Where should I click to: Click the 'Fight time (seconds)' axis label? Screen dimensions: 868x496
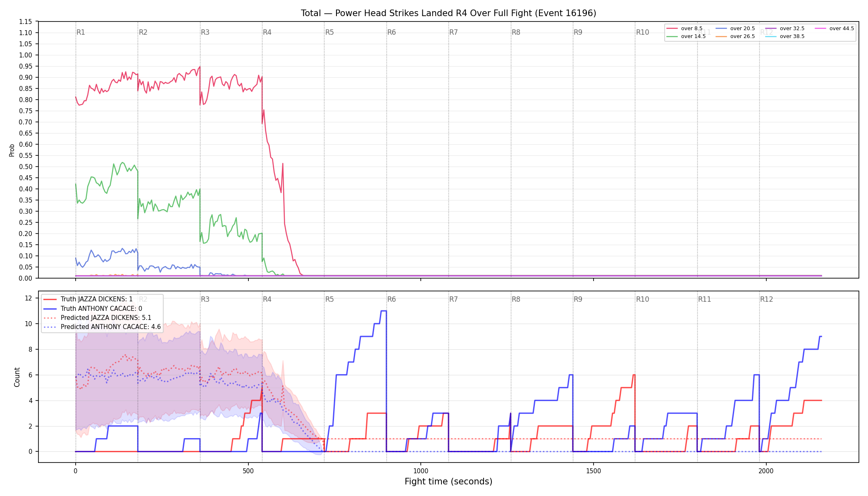coord(448,482)
